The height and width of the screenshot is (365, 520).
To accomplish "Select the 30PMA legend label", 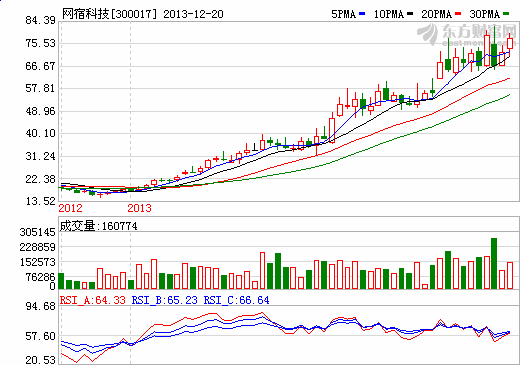I will click(485, 14).
